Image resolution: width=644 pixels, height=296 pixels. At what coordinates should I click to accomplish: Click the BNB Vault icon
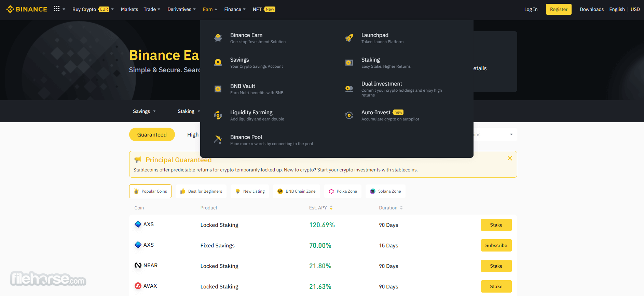218,89
